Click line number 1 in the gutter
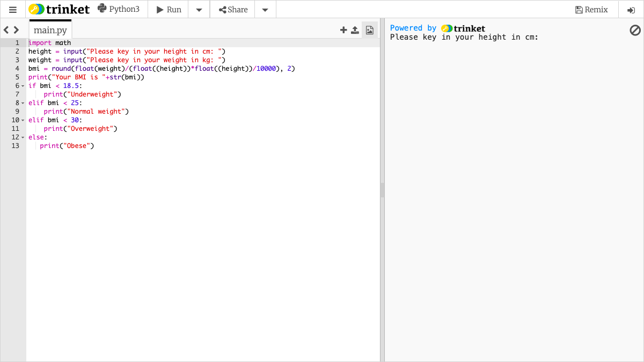 tap(17, 43)
